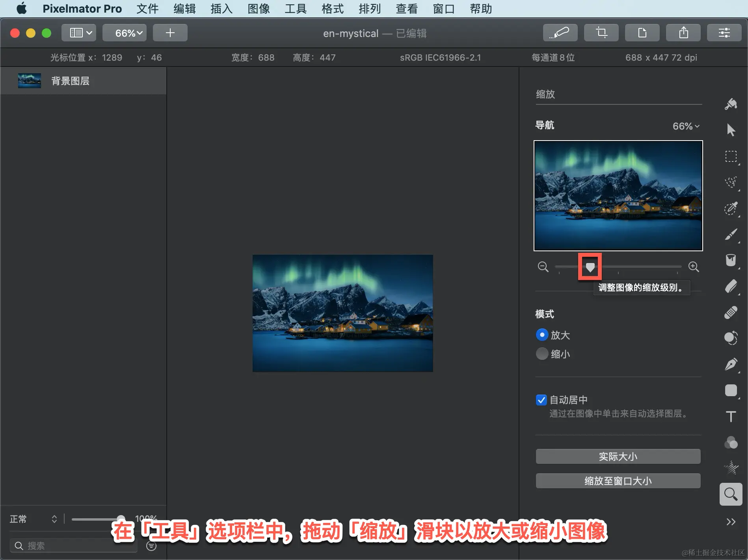The width and height of the screenshot is (748, 560).
Task: Select the Repair bandage tool
Action: point(731,312)
